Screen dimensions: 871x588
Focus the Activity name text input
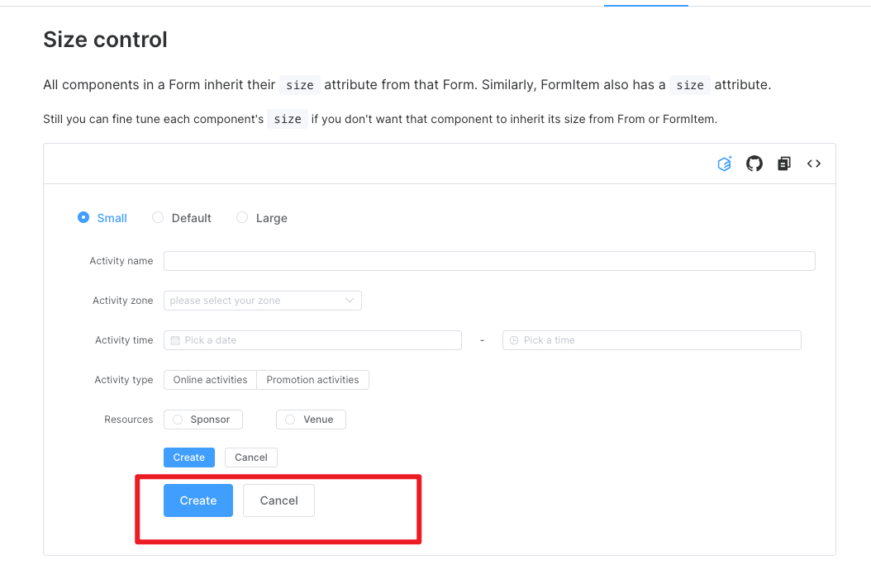(x=489, y=261)
